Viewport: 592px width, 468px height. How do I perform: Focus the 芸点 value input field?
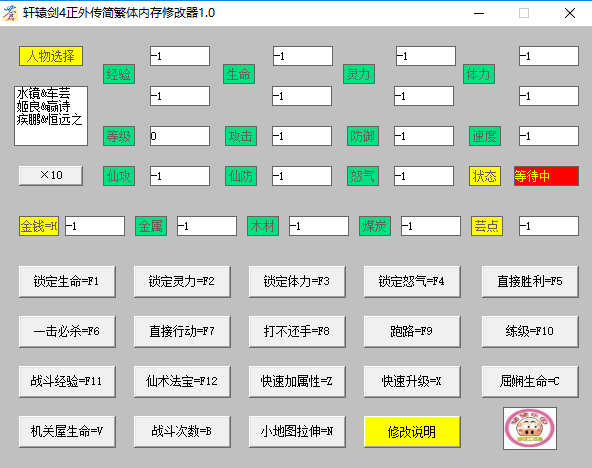549,226
